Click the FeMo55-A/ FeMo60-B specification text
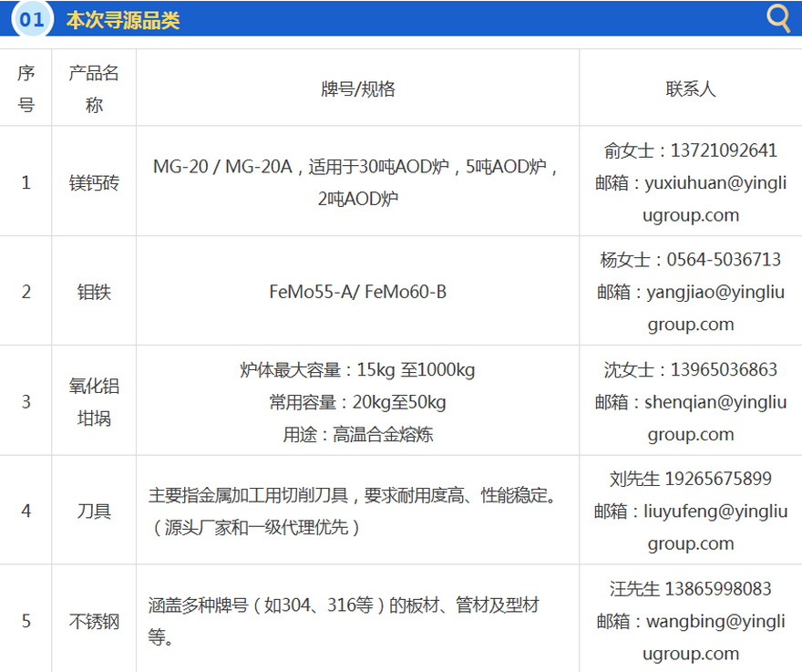 (357, 292)
